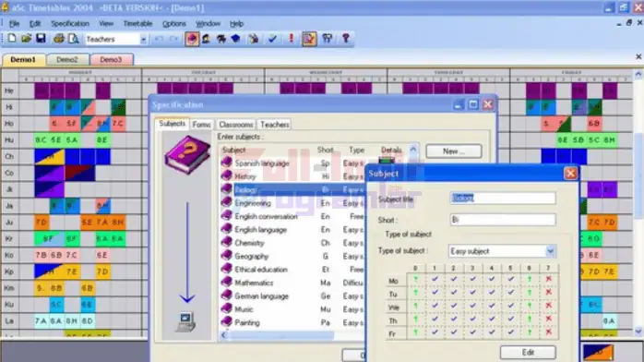The image size is (644, 362).
Task: Click orange 7D card in Ju row
Action: [42, 223]
